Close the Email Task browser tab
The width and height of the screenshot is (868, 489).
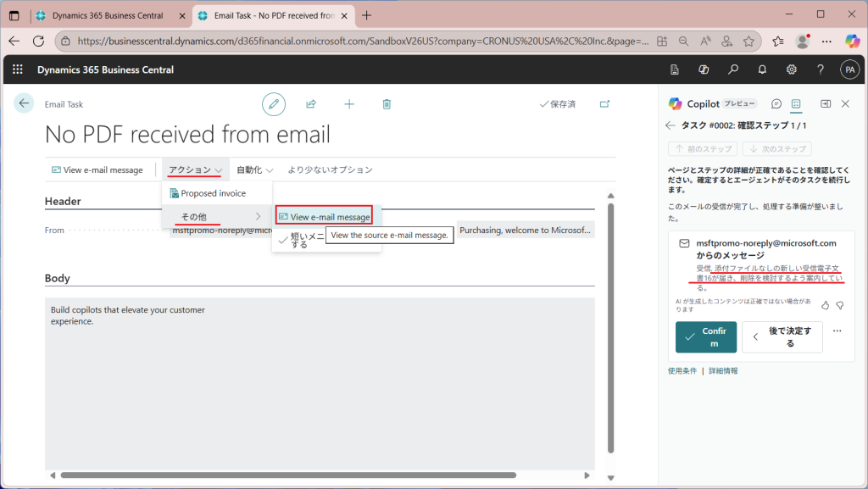point(344,16)
